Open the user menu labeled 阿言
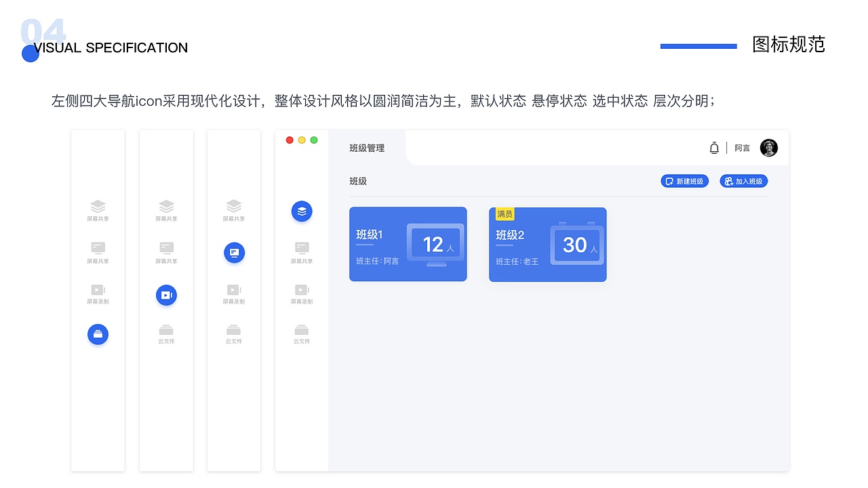This screenshot has height=488, width=868. [743, 147]
